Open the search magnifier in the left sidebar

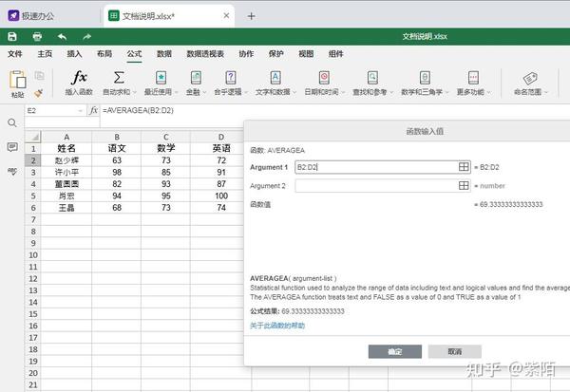pyautogui.click(x=12, y=122)
